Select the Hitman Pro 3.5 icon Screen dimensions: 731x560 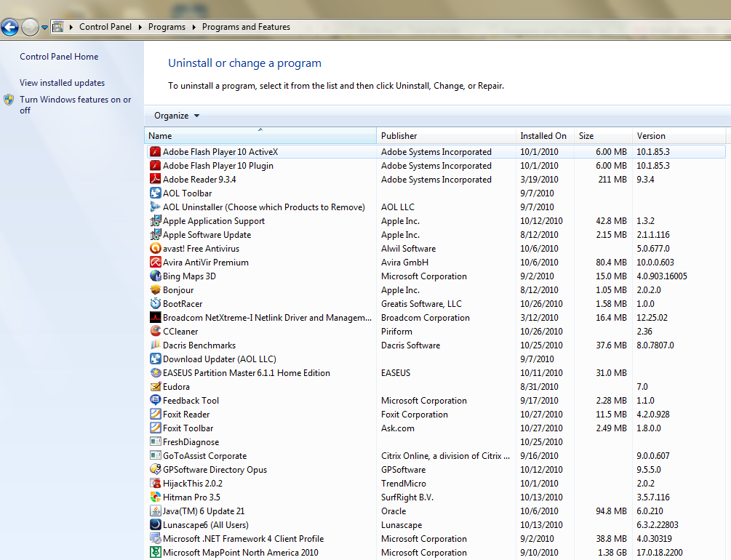point(155,497)
